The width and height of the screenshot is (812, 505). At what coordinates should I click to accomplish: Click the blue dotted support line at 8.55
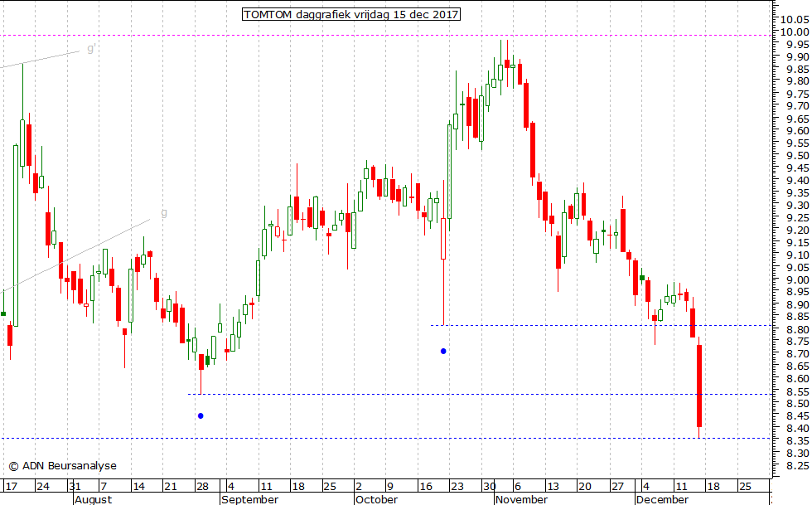[x=479, y=394]
